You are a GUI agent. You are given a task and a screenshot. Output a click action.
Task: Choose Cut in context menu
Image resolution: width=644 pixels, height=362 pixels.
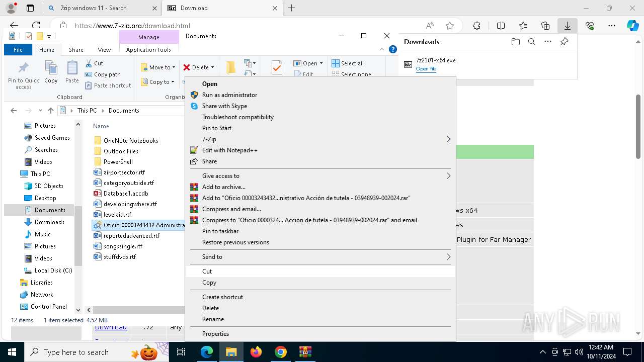[x=320, y=271]
